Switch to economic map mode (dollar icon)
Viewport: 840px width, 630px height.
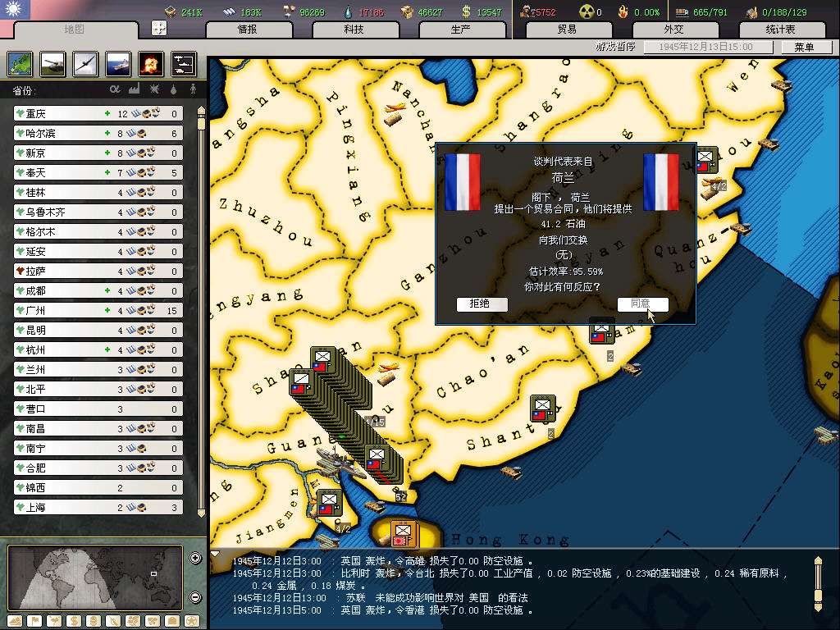(74, 622)
